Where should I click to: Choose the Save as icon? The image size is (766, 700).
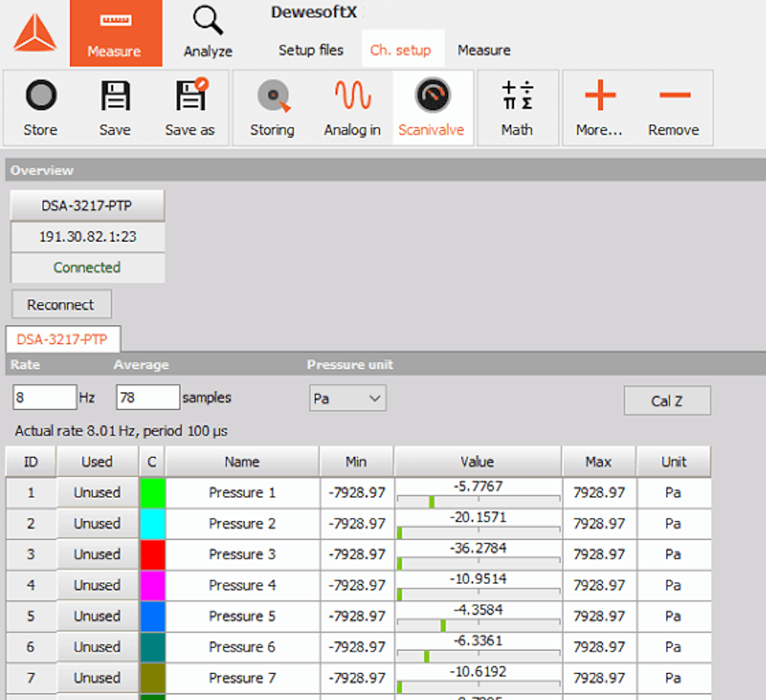point(191,94)
